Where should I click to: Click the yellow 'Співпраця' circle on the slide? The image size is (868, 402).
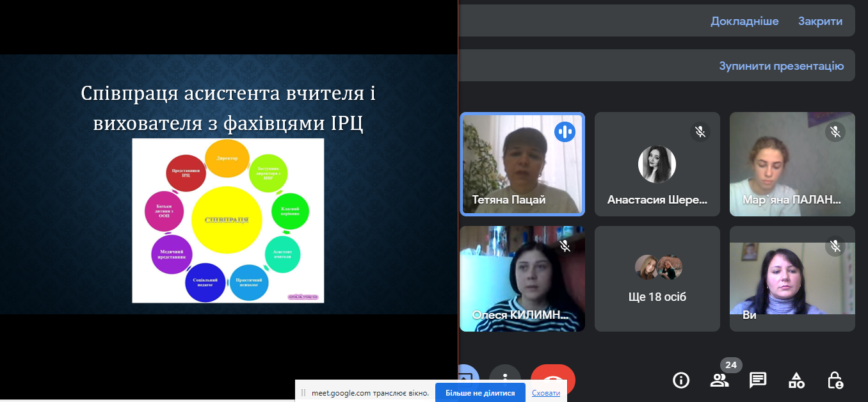pyautogui.click(x=227, y=219)
